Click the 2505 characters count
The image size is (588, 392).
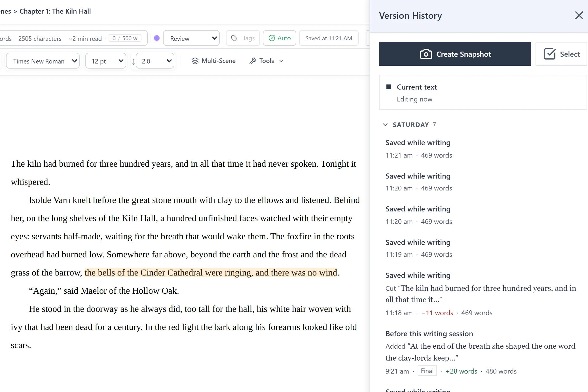click(40, 39)
